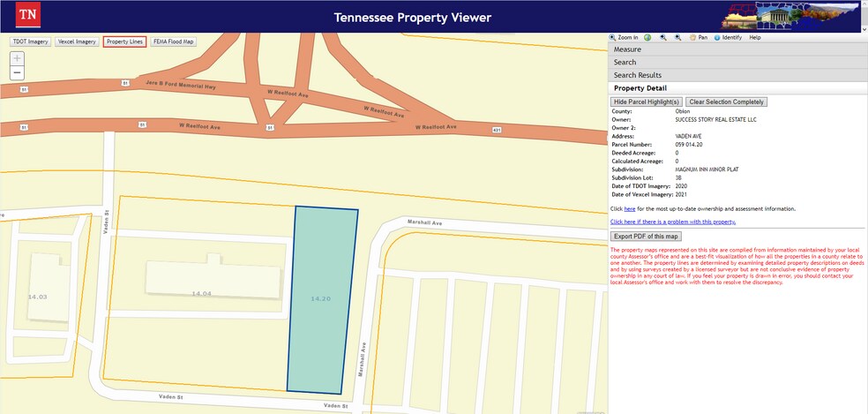Open the Help menu item
The image size is (868, 414).
[x=755, y=38]
